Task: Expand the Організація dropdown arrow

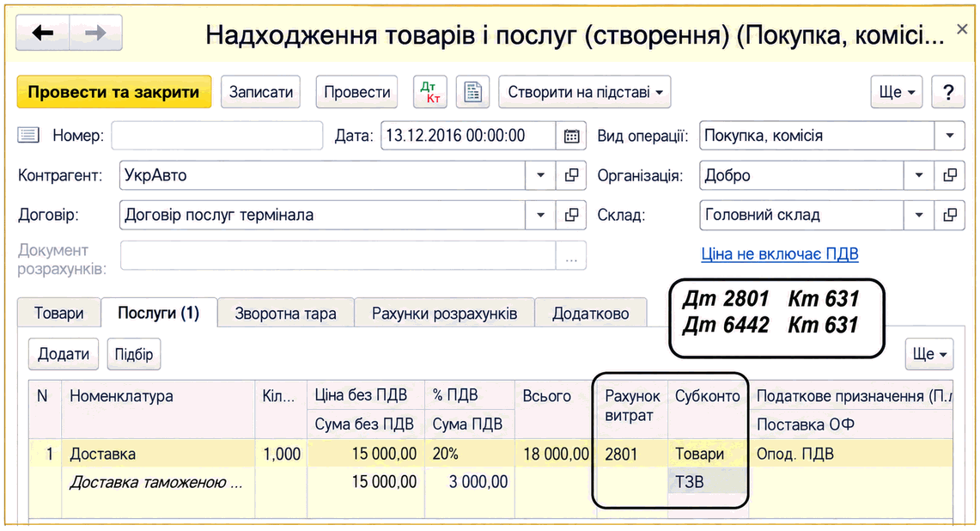Action: (x=919, y=175)
